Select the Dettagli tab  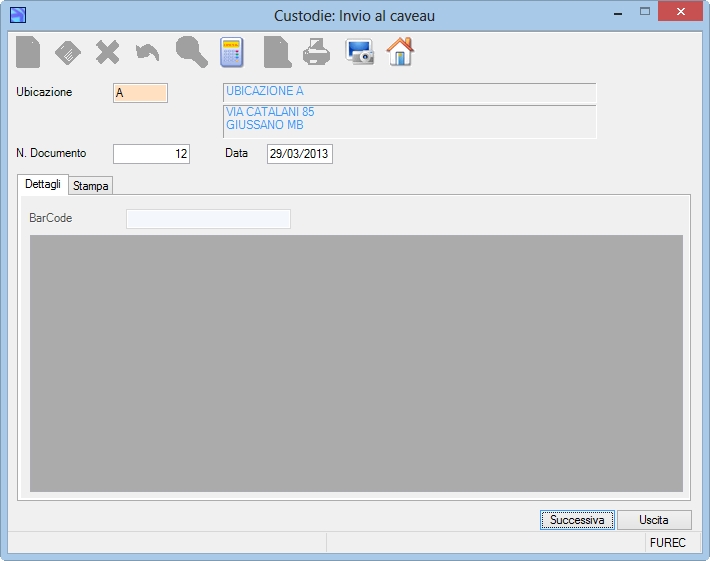[43, 184]
